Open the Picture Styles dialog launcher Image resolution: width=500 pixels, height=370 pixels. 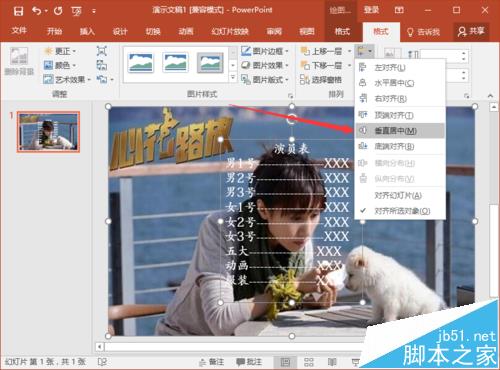(x=291, y=96)
